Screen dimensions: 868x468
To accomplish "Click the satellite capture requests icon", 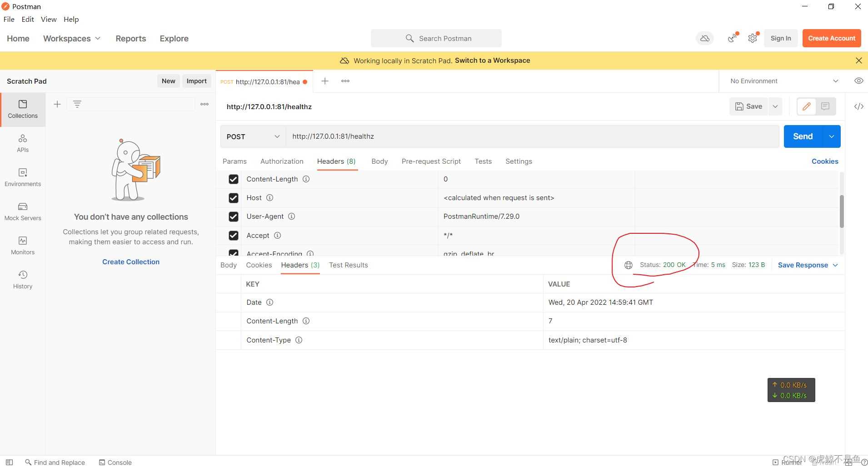I will (x=732, y=39).
